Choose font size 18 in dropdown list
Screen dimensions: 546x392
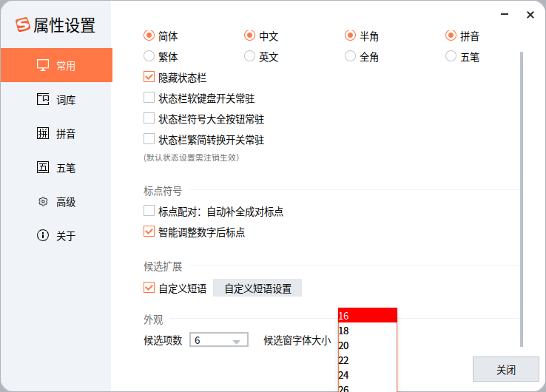(368, 331)
